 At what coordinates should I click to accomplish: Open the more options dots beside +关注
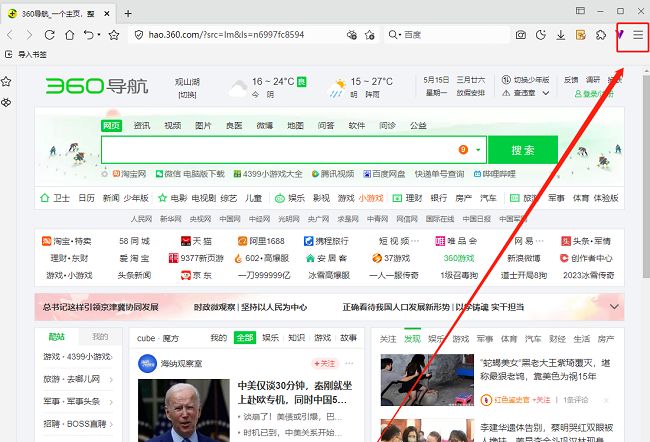(x=349, y=364)
